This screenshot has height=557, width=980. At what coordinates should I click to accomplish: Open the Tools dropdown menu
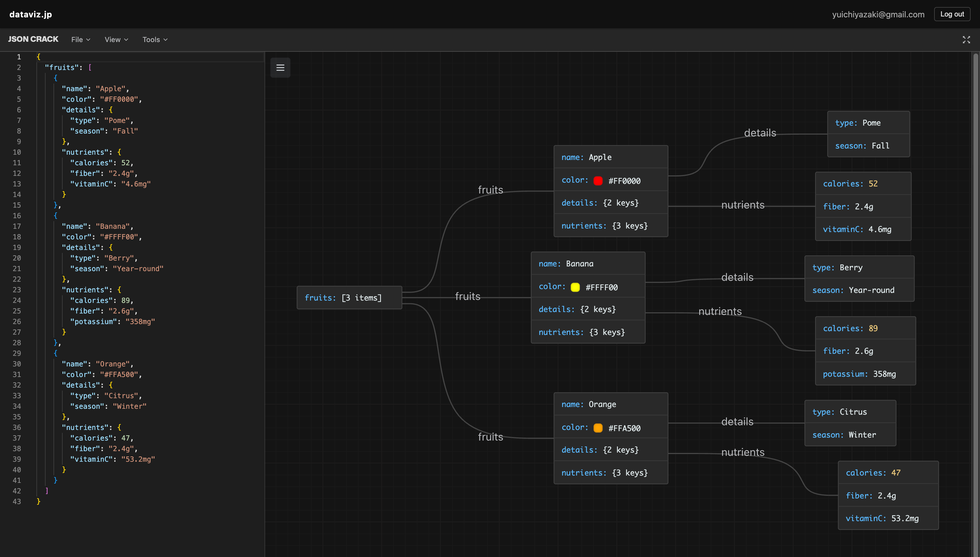155,40
